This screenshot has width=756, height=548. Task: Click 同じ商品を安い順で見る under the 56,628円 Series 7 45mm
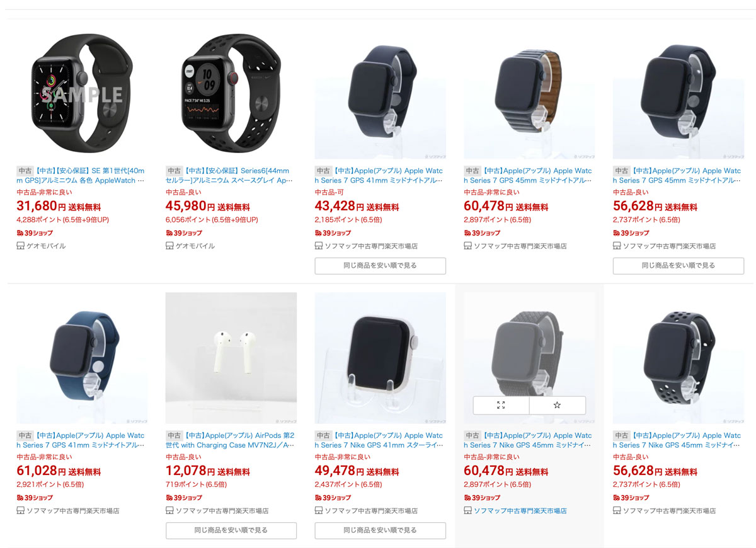click(x=679, y=266)
